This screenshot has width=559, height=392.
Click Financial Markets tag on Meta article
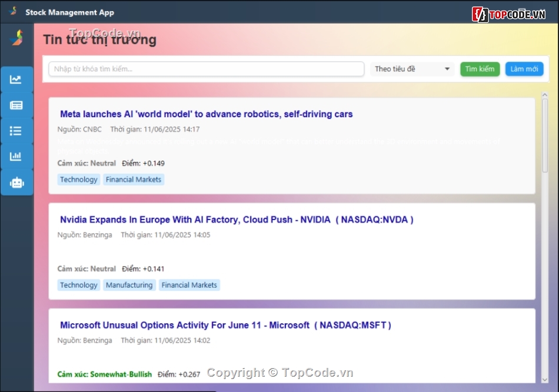pyautogui.click(x=134, y=180)
